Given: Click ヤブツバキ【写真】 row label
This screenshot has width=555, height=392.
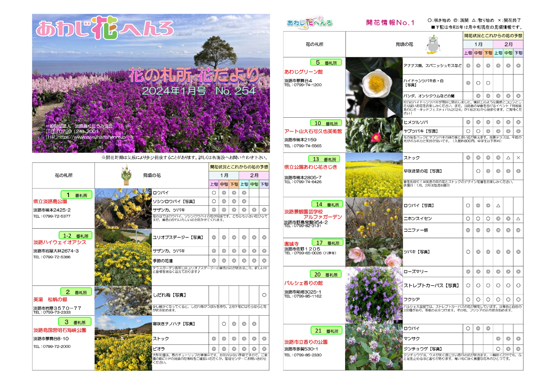Looking at the screenshot, I should click(x=421, y=132).
